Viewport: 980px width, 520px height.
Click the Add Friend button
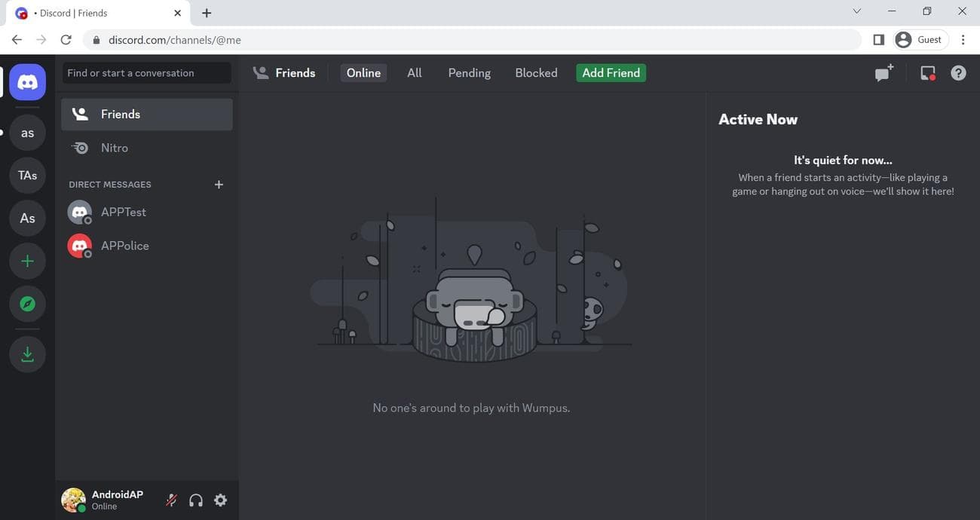coord(610,72)
